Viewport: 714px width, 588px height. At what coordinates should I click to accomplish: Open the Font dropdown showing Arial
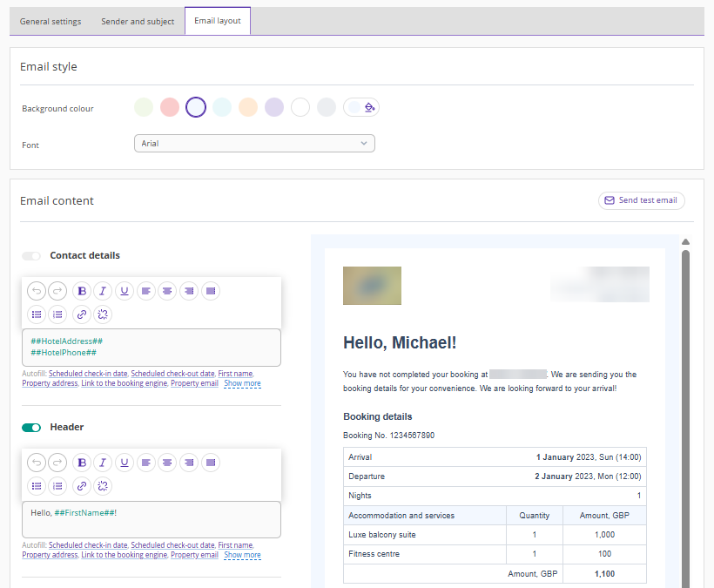point(254,143)
